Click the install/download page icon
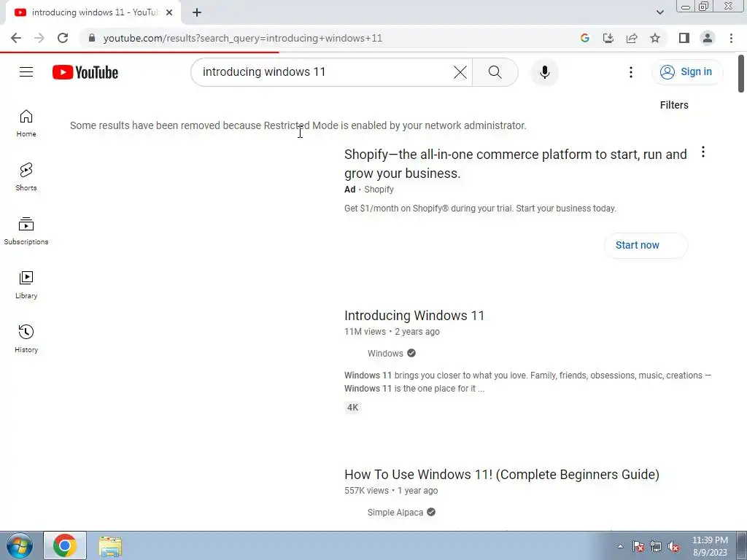 pyautogui.click(x=608, y=38)
